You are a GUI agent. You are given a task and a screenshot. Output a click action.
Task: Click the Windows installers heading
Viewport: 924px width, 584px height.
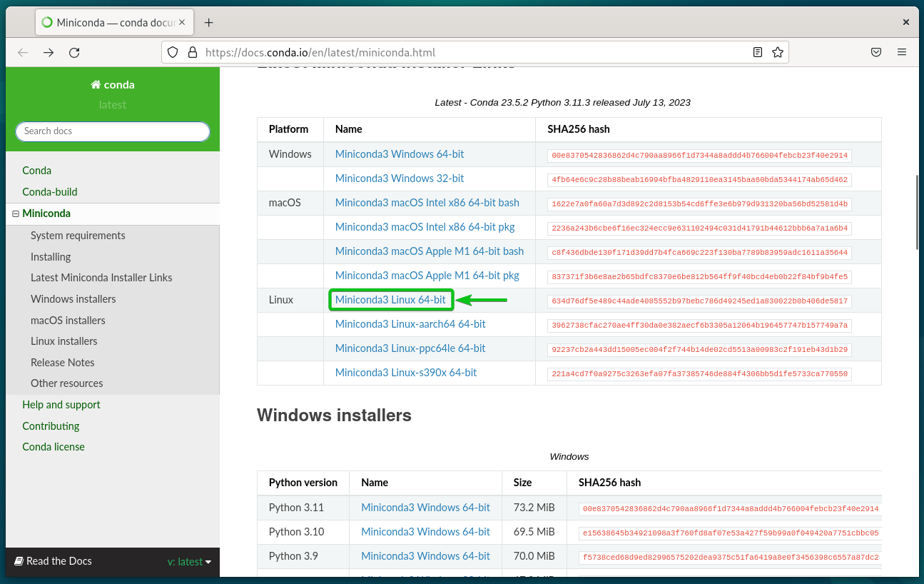click(334, 416)
